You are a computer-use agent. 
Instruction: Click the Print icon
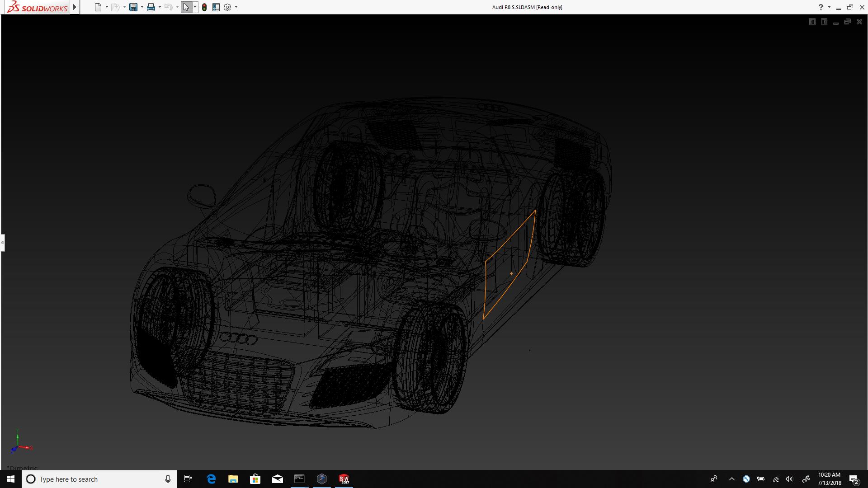pos(151,7)
